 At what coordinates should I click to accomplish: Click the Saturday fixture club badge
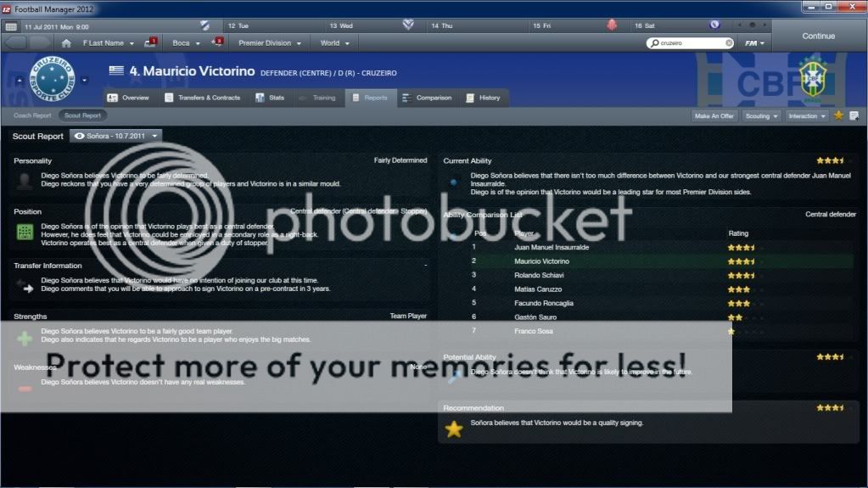click(714, 25)
